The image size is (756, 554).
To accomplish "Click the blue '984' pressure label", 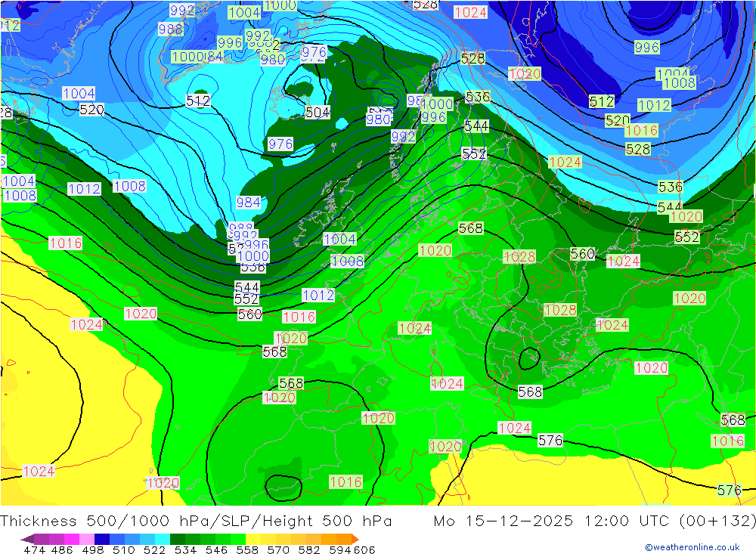I will click(248, 202).
